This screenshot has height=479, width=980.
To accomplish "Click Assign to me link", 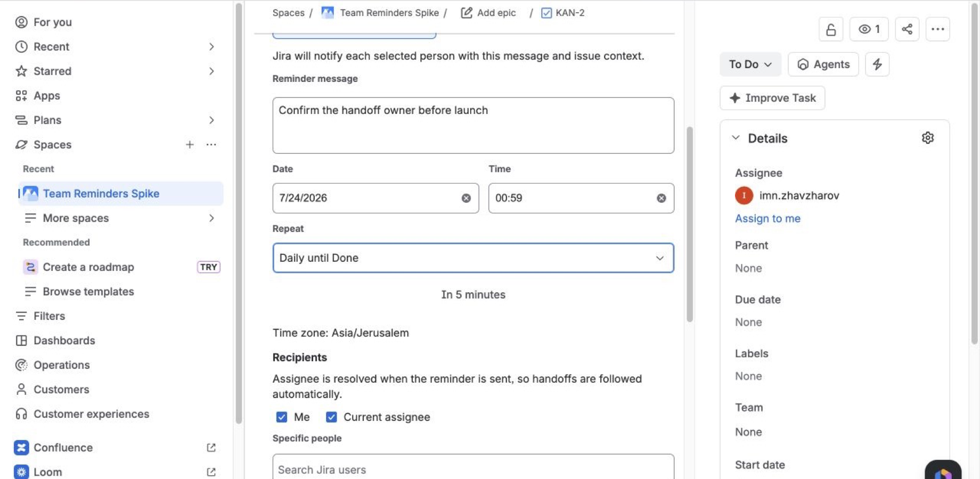I will coord(767,218).
